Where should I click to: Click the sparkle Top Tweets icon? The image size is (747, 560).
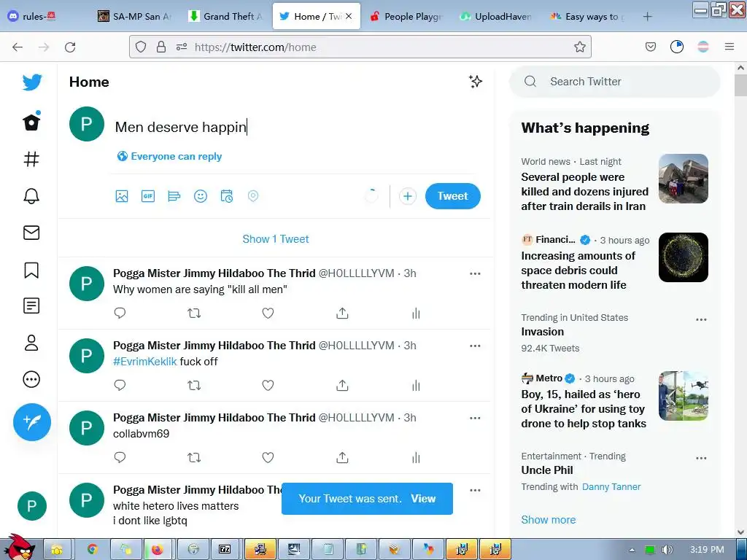click(x=475, y=82)
